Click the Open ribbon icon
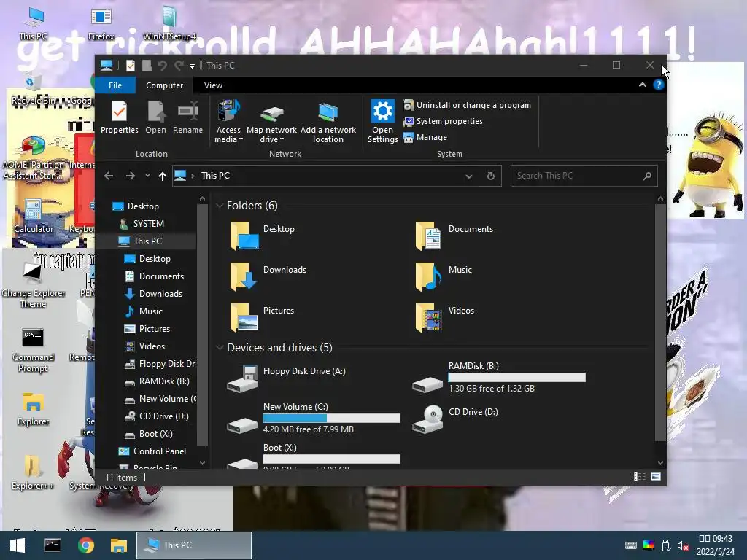 pyautogui.click(x=156, y=117)
